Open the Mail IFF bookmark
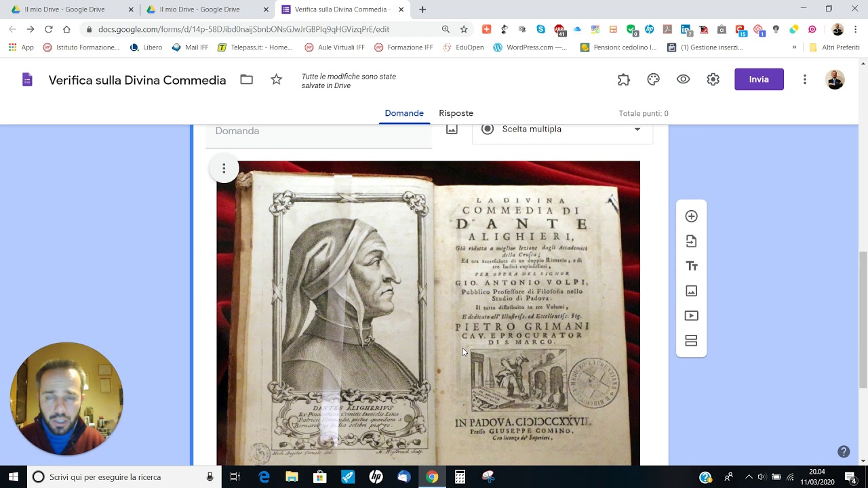This screenshot has height=488, width=868. [190, 47]
